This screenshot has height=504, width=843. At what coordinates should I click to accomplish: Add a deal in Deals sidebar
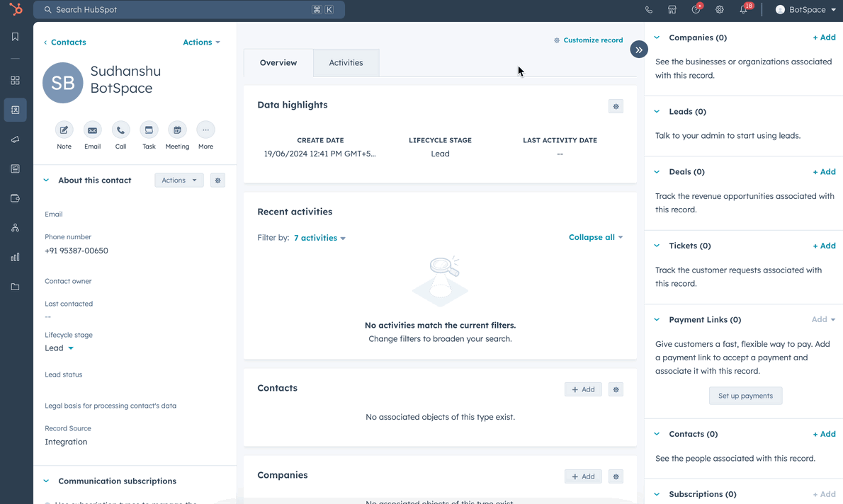(824, 172)
